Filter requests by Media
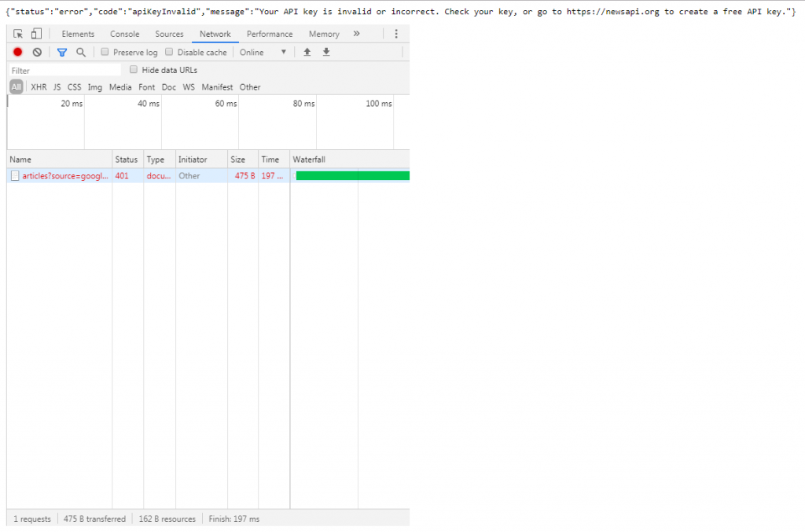This screenshot has height=532, width=805. coord(120,87)
